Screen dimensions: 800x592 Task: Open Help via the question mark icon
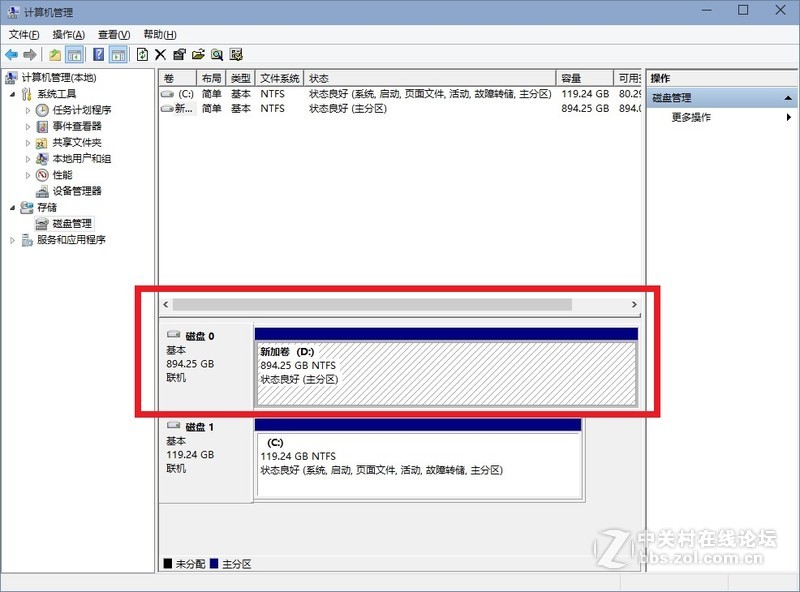click(98, 55)
